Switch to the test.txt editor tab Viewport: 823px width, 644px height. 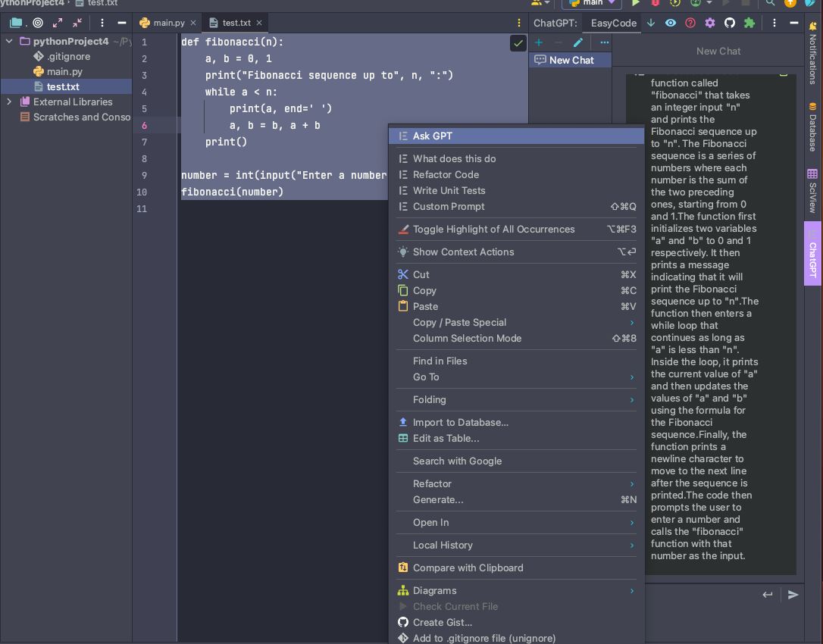235,23
